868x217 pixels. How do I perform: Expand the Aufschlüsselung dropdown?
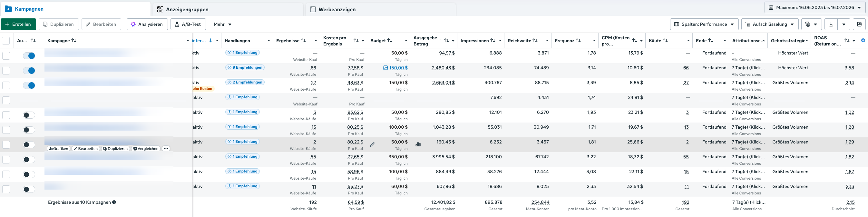770,24
